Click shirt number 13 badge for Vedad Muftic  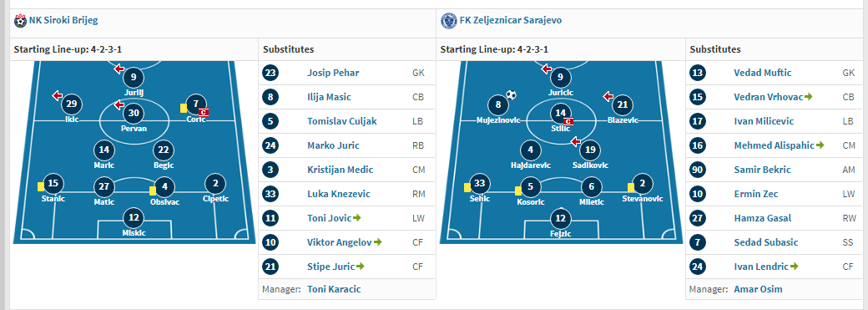tap(698, 73)
